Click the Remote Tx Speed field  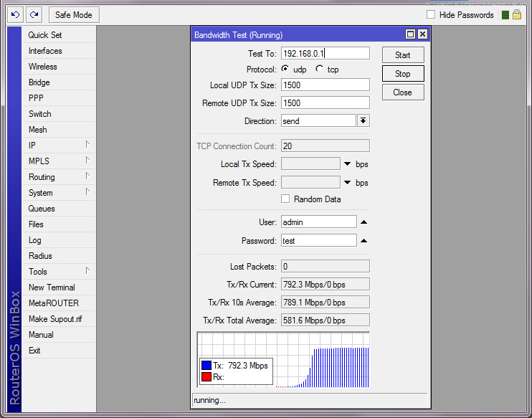310,183
